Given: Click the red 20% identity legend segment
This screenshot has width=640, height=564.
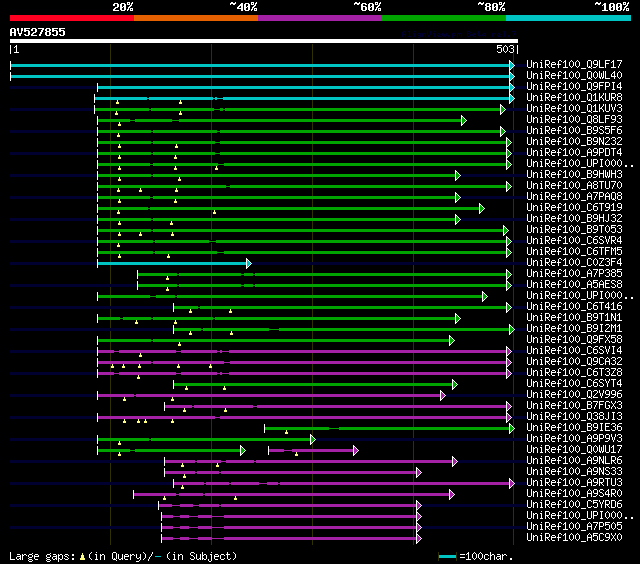Looking at the screenshot, I should tap(72, 18).
